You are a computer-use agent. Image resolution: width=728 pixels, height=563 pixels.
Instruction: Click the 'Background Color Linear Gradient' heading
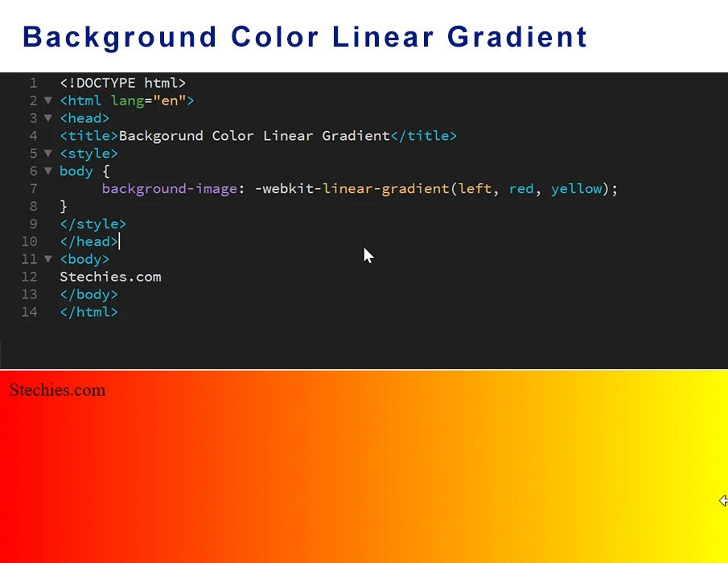pos(305,37)
